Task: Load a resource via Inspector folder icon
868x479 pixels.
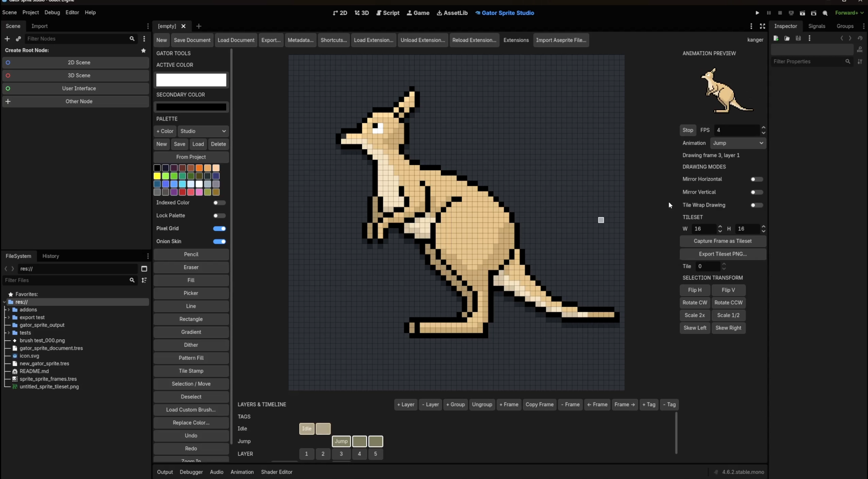Action: [x=787, y=38]
